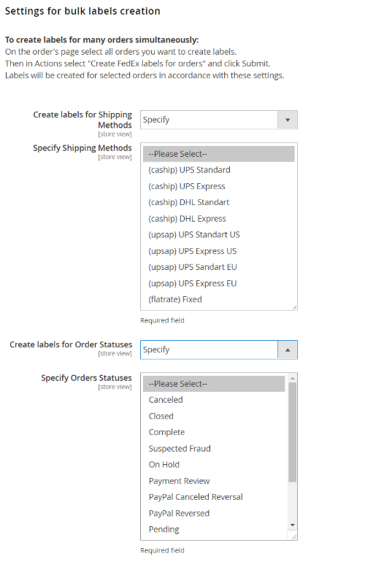Select (caship) UPS Express option
This screenshot has width=392, height=567.
point(219,186)
